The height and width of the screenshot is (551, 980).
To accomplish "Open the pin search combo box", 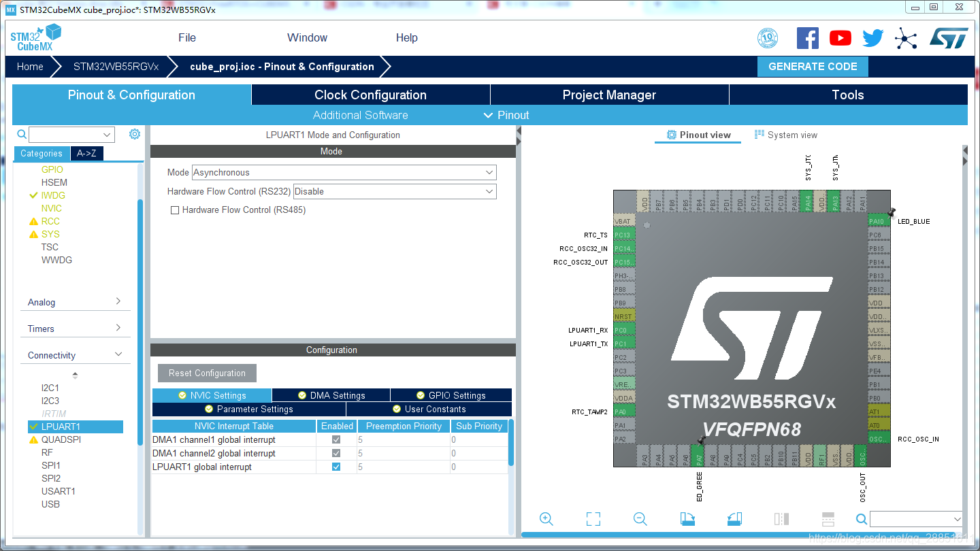I will click(916, 519).
